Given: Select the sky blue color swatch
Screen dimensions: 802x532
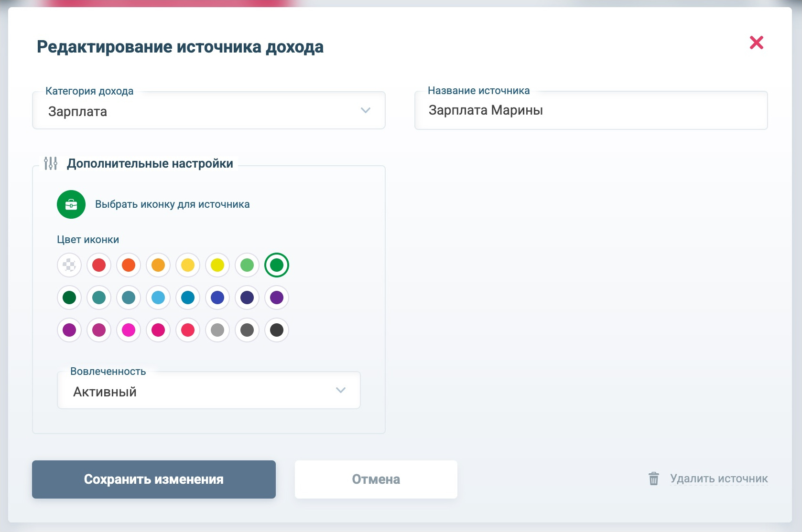Looking at the screenshot, I should click(158, 298).
